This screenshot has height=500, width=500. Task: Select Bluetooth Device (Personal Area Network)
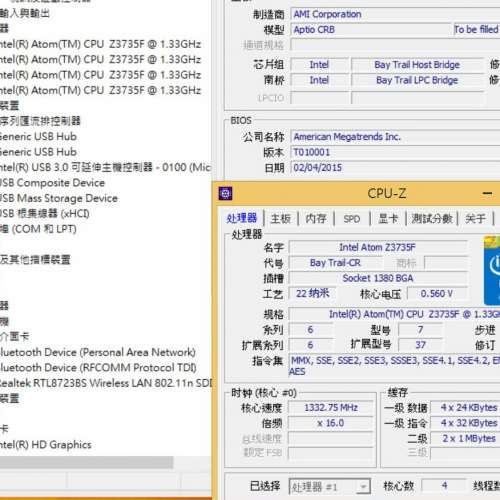(98, 352)
